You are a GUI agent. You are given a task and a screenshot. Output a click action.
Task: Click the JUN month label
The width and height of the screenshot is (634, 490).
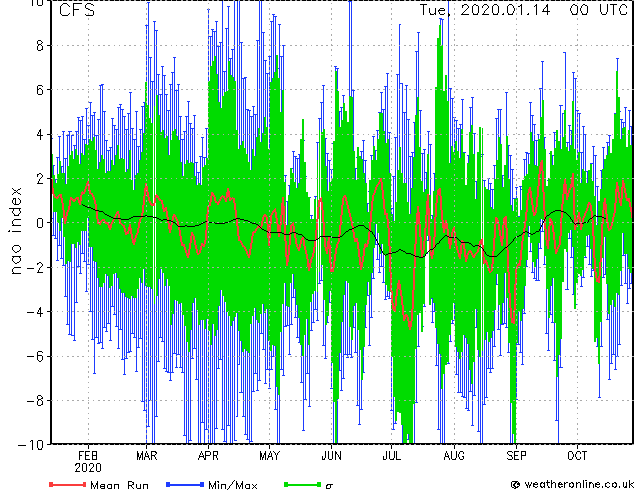pos(331,456)
